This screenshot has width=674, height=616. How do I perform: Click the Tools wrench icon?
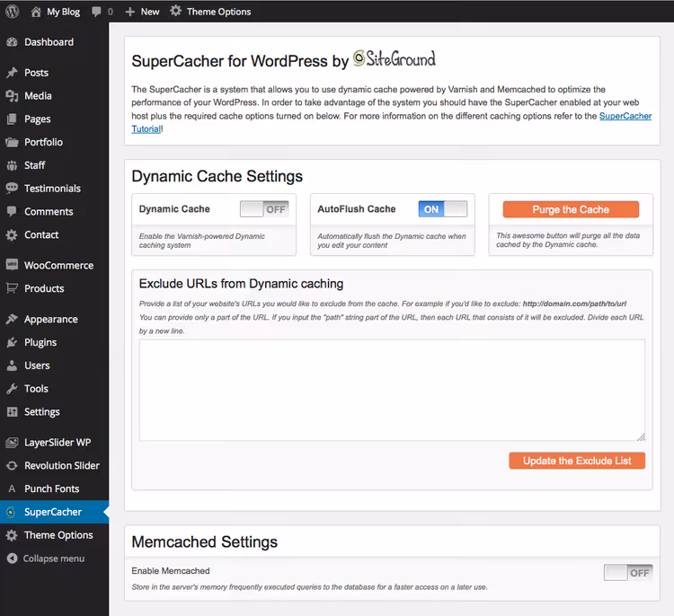pos(12,389)
